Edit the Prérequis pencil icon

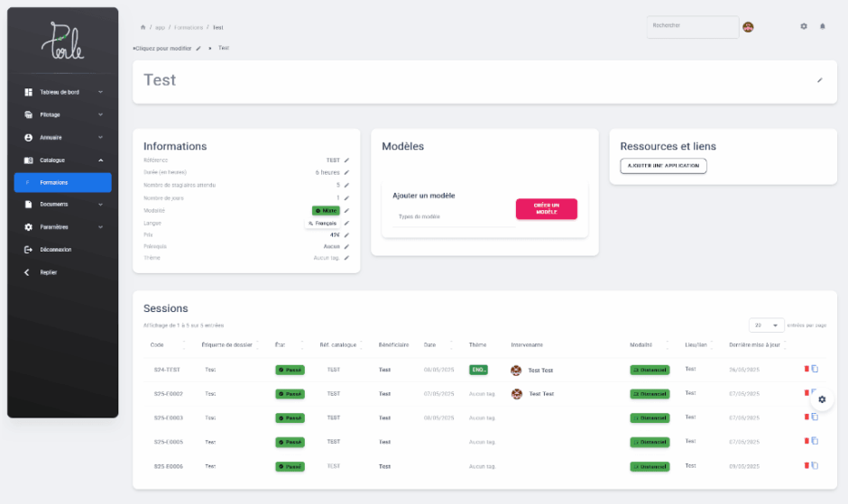coord(346,247)
